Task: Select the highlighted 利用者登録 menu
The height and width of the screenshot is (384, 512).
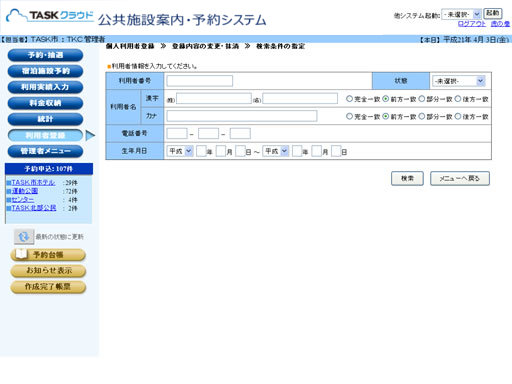Action: click(45, 135)
